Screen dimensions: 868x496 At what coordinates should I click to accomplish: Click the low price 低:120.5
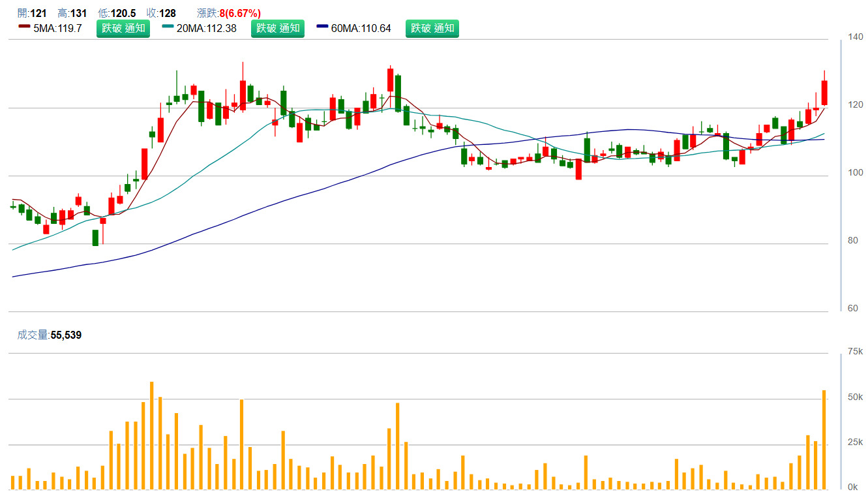[x=117, y=13]
